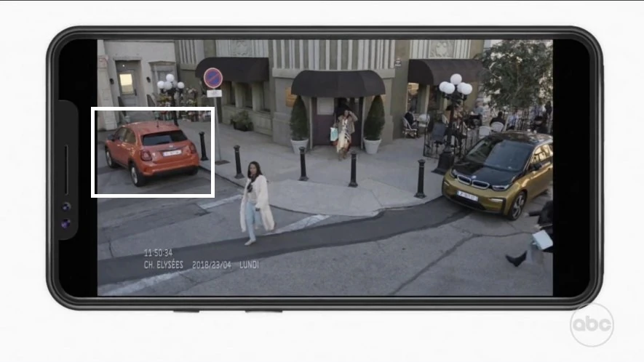The image size is (644, 362).
Task: Click the 11:50:34 timestamp text
Action: click(158, 253)
